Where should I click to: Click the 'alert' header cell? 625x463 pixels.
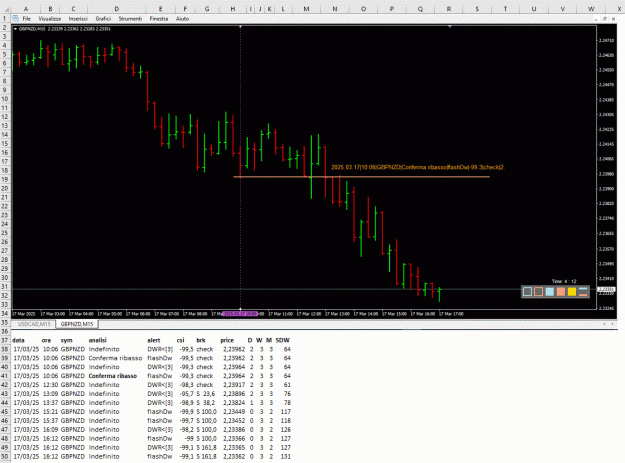pyautogui.click(x=153, y=340)
